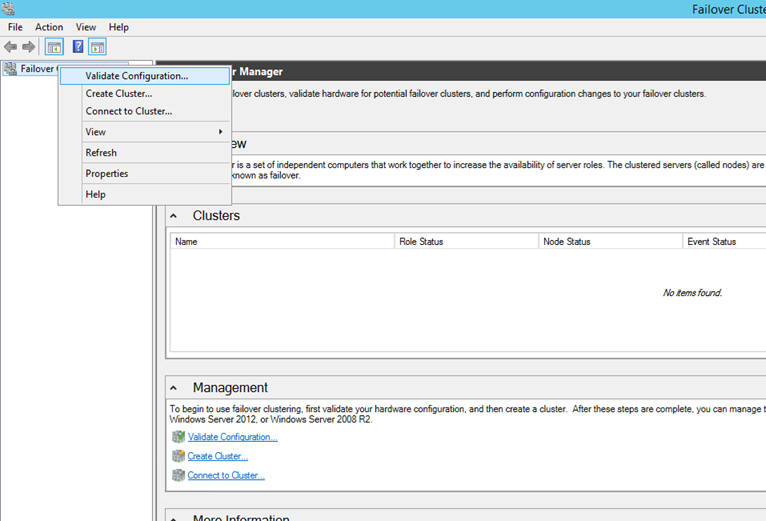Click the Validate Configuration link icon under Management
Image resolution: width=766 pixels, height=521 pixels.
click(178, 436)
